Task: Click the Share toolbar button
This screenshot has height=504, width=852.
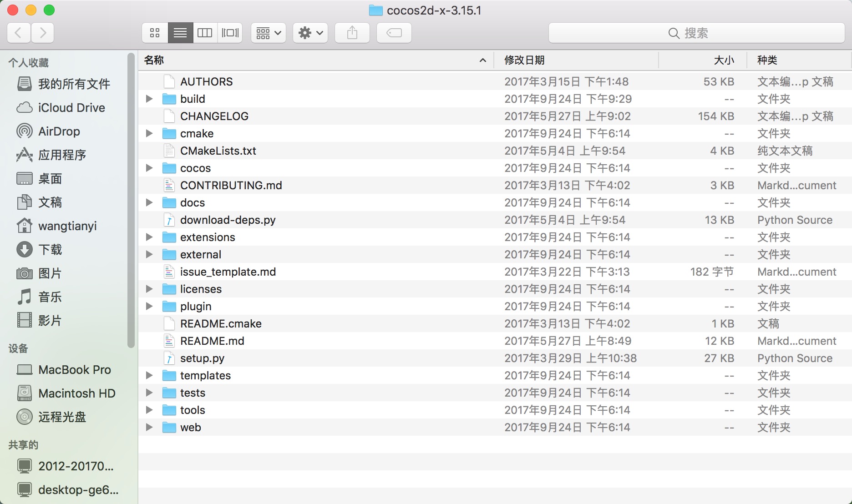Action: 352,33
